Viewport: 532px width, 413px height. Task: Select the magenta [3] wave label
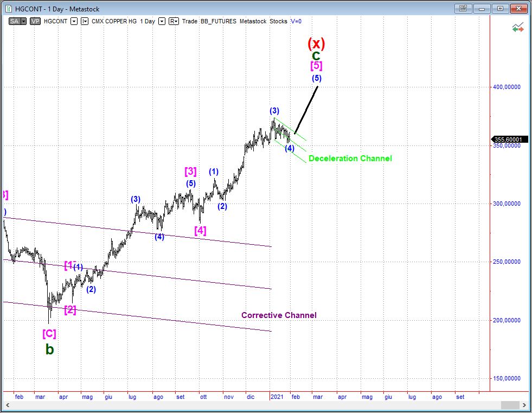click(191, 171)
